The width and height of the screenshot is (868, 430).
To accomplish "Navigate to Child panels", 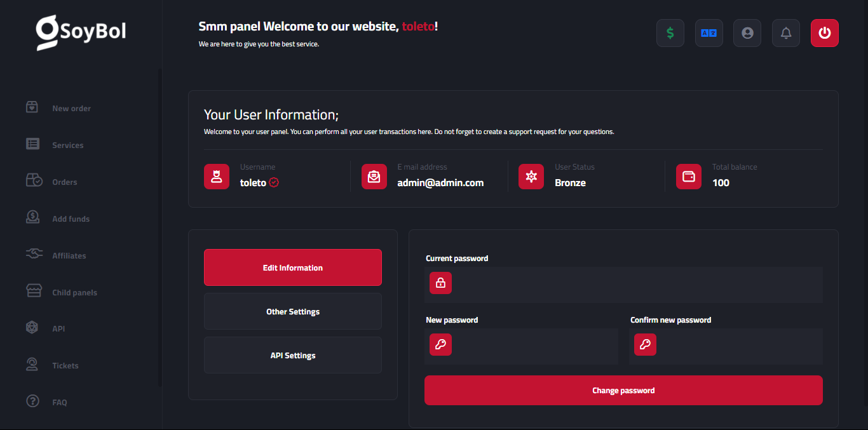I will point(74,293).
